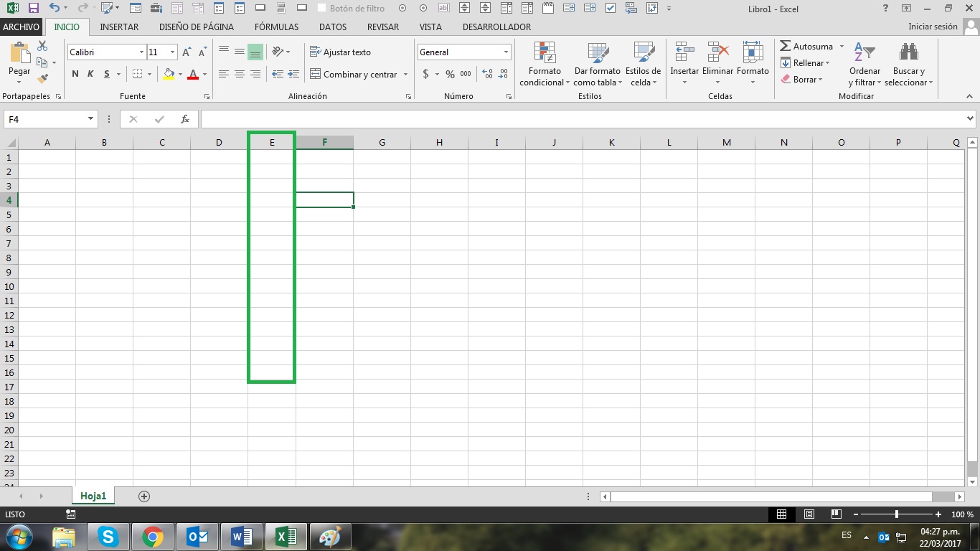Screen dimensions: 980x551
Task: Switch to the FÓRMULAS ribbon tab
Action: tap(276, 27)
